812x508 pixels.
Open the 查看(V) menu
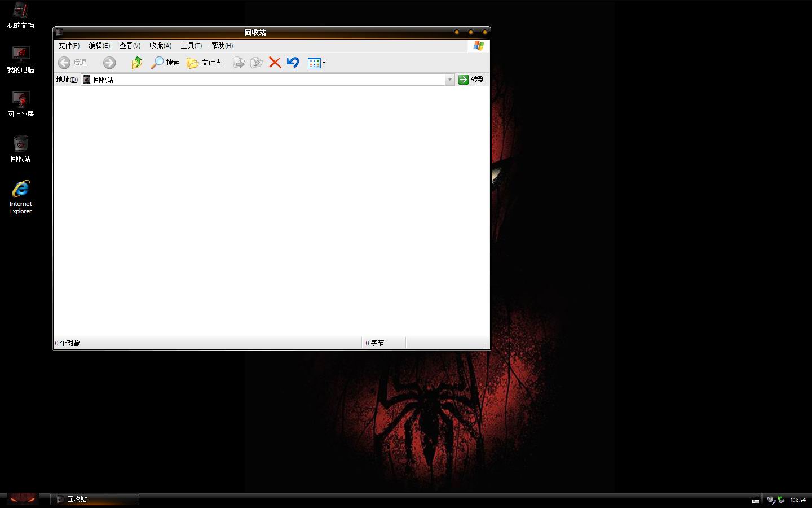click(x=130, y=46)
